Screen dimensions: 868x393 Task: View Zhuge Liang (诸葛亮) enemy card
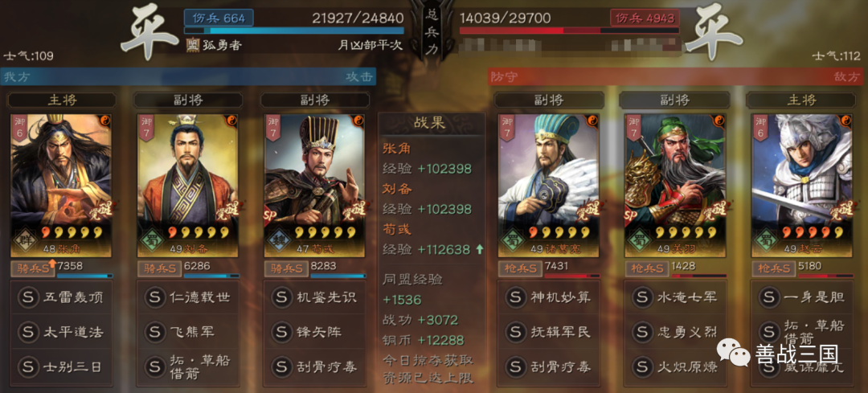click(549, 186)
